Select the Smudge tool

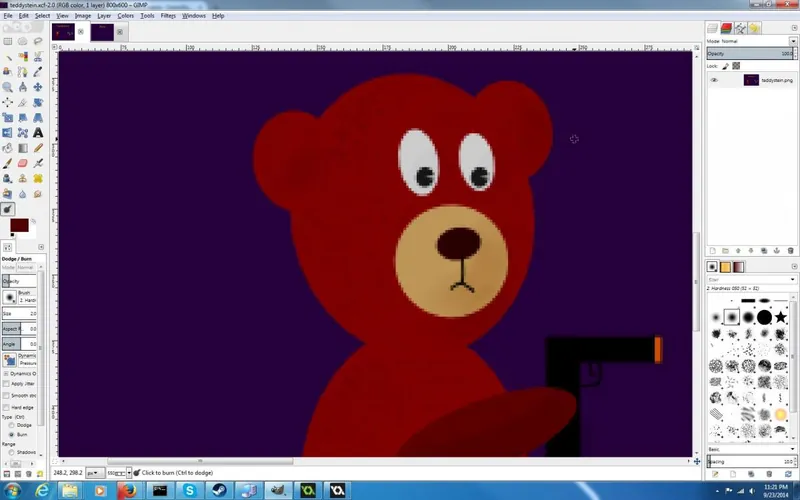(x=38, y=194)
